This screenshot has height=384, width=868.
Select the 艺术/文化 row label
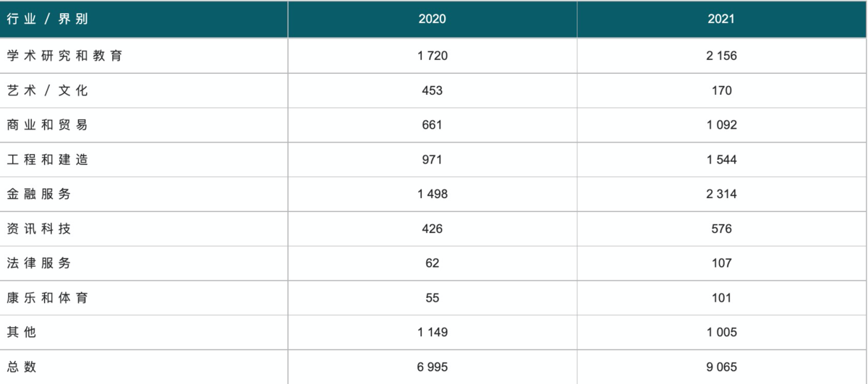(x=47, y=90)
